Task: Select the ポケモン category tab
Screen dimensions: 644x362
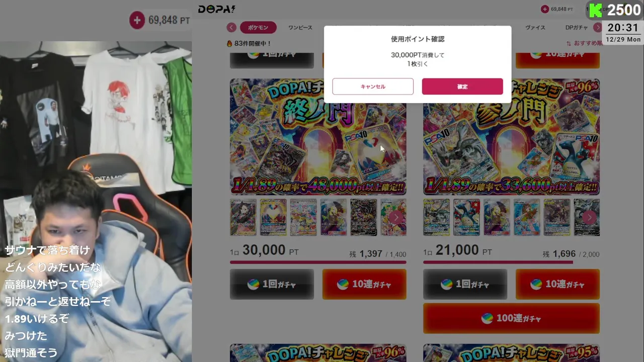Action: click(258, 28)
